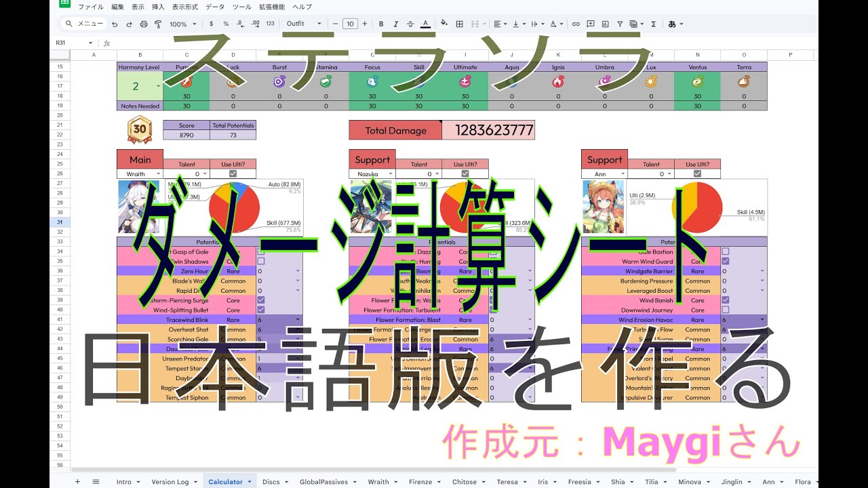The image size is (868, 488).
Task: Toggle Strikethrough formatting
Action: (x=410, y=24)
